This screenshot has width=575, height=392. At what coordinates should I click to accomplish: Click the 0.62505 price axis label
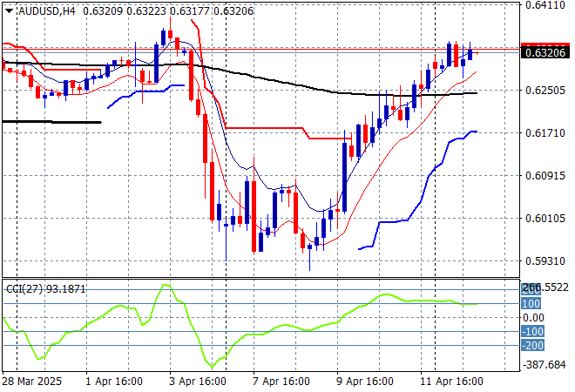pyautogui.click(x=545, y=90)
